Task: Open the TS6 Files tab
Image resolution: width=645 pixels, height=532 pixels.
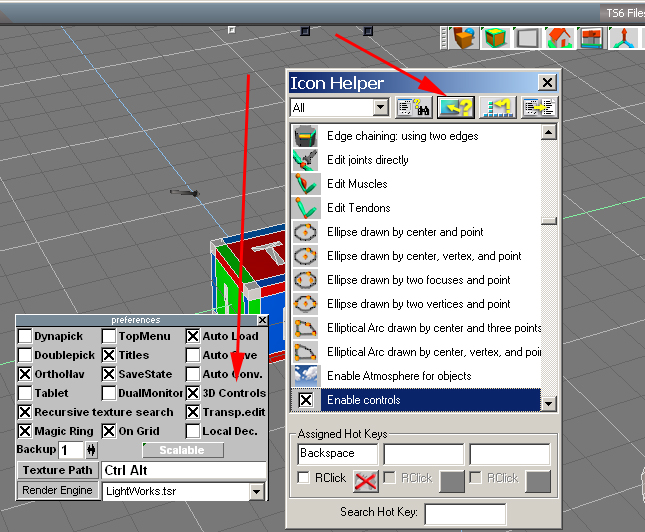Action: tap(622, 13)
